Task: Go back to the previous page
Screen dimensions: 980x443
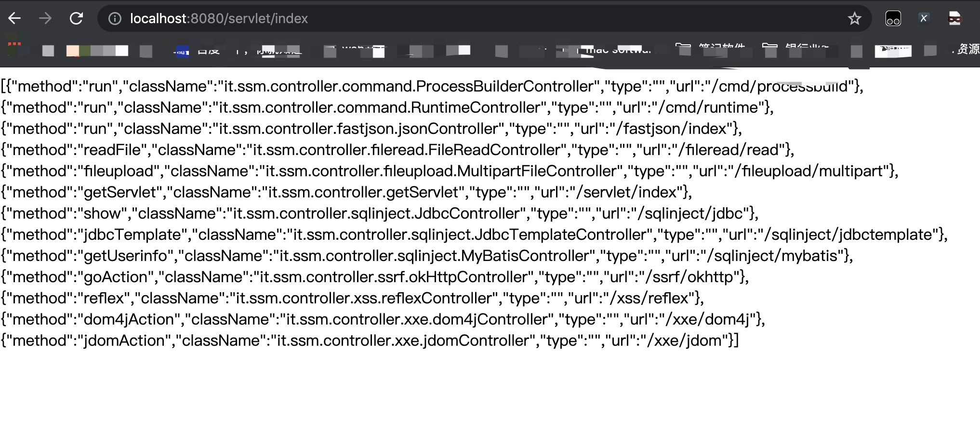Action: tap(15, 19)
